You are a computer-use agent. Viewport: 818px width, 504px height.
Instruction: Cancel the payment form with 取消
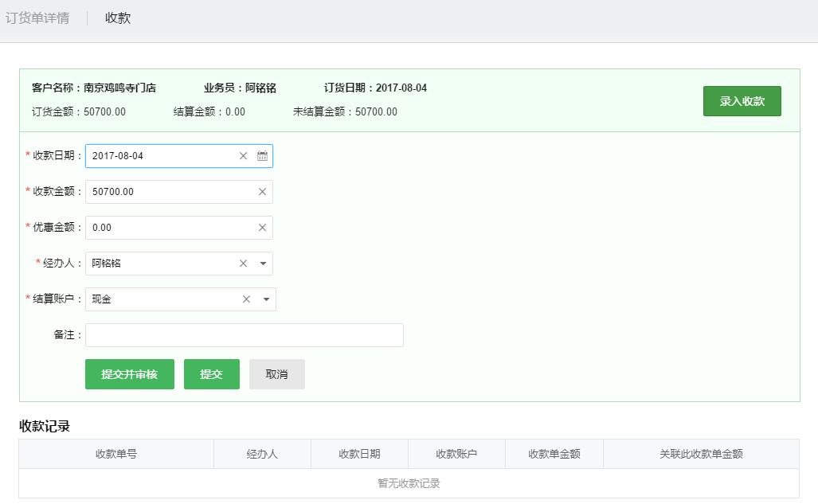(276, 374)
